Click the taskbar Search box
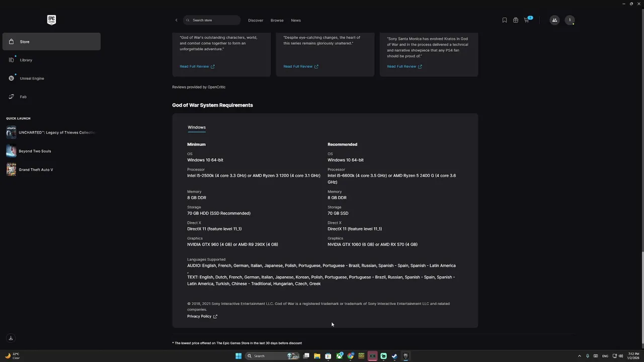The width and height of the screenshot is (644, 362). tap(272, 356)
